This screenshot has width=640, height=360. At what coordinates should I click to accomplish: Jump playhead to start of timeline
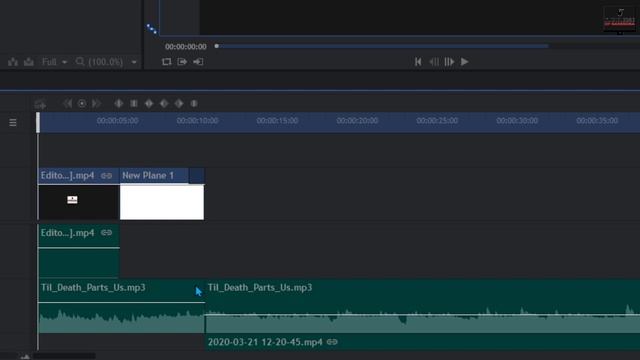click(x=418, y=62)
